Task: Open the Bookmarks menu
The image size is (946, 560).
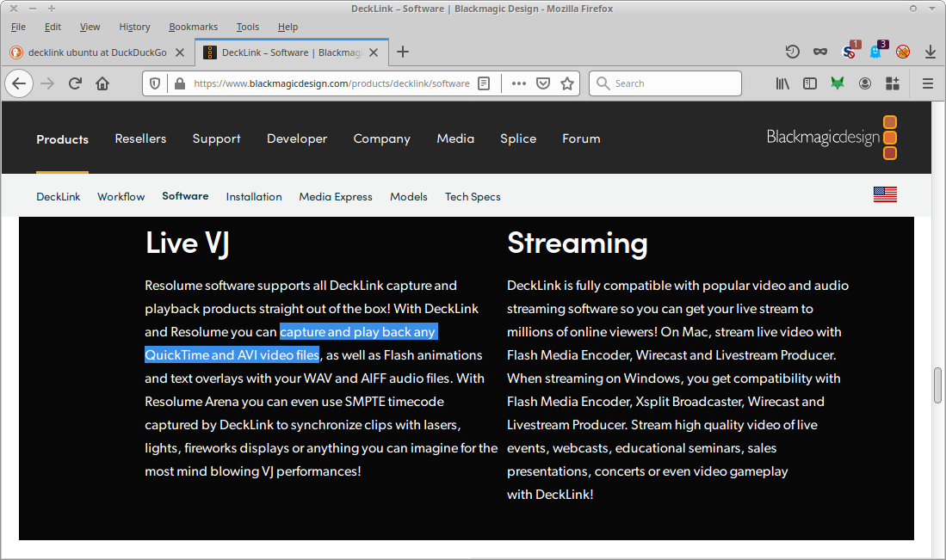Action: [x=193, y=27]
